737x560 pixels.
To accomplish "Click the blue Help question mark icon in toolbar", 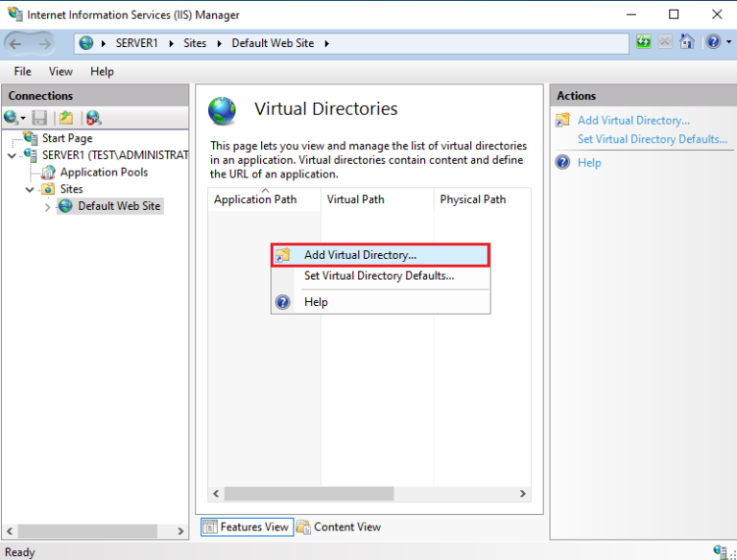I will click(x=712, y=43).
